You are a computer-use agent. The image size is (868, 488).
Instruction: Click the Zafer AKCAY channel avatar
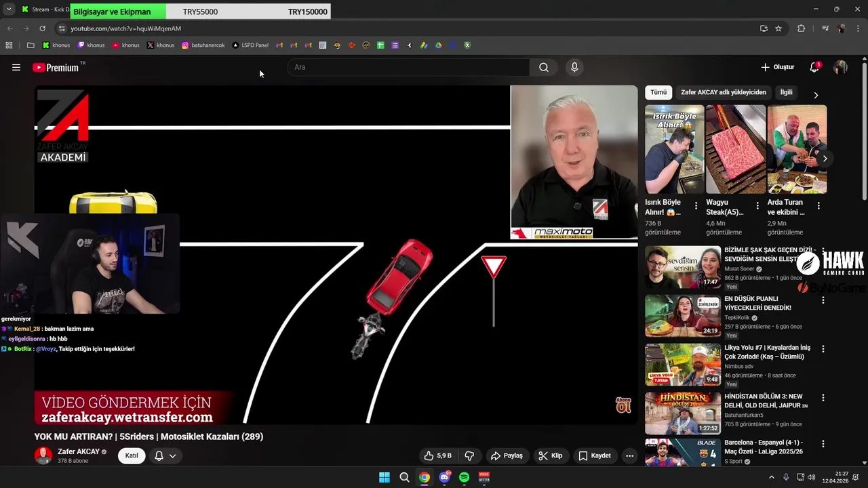[43, 455]
